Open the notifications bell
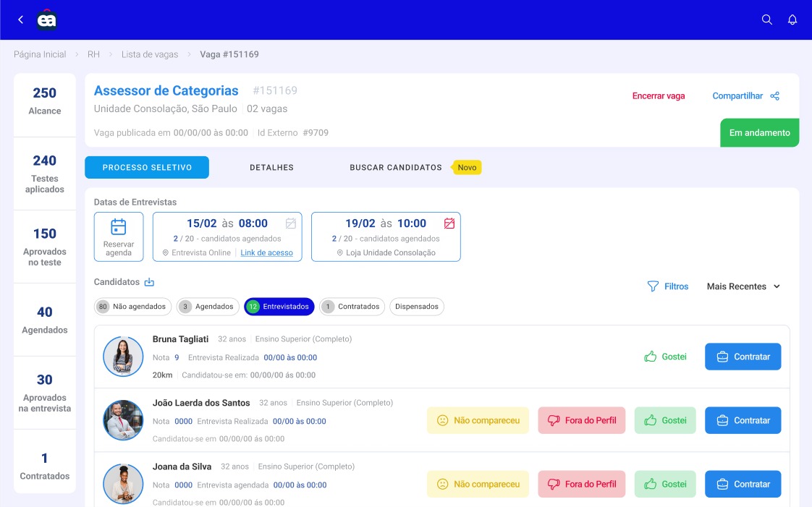The image size is (812, 507). [792, 20]
